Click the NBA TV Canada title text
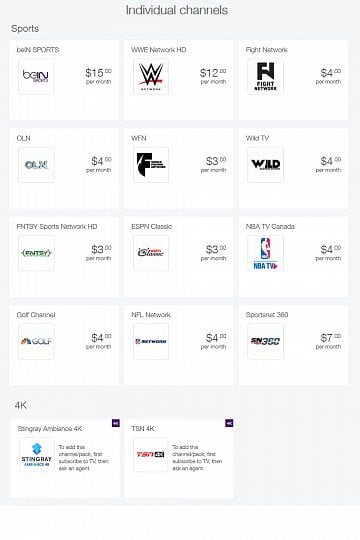Screen dimensions: 360x540 [x=270, y=227]
